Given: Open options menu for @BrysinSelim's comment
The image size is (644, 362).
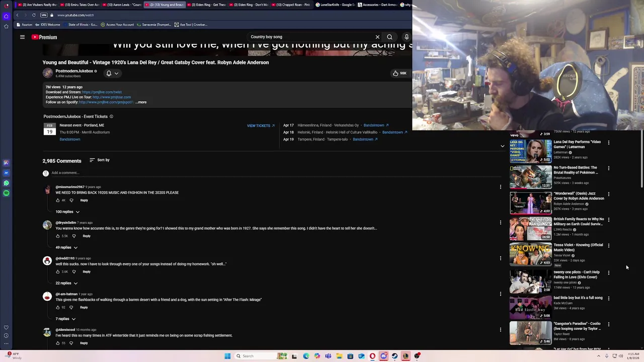Looking at the screenshot, I should 500,223.
